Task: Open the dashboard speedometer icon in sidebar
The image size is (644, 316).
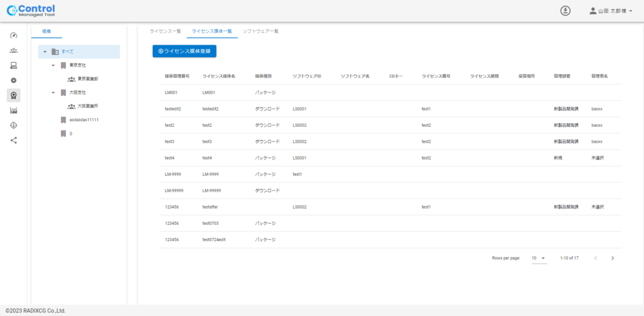Action: (14, 36)
